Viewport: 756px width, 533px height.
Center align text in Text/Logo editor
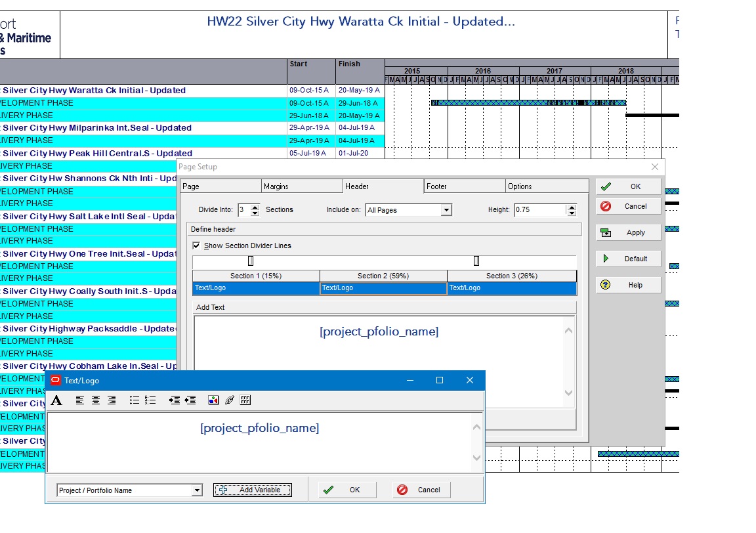pyautogui.click(x=96, y=400)
